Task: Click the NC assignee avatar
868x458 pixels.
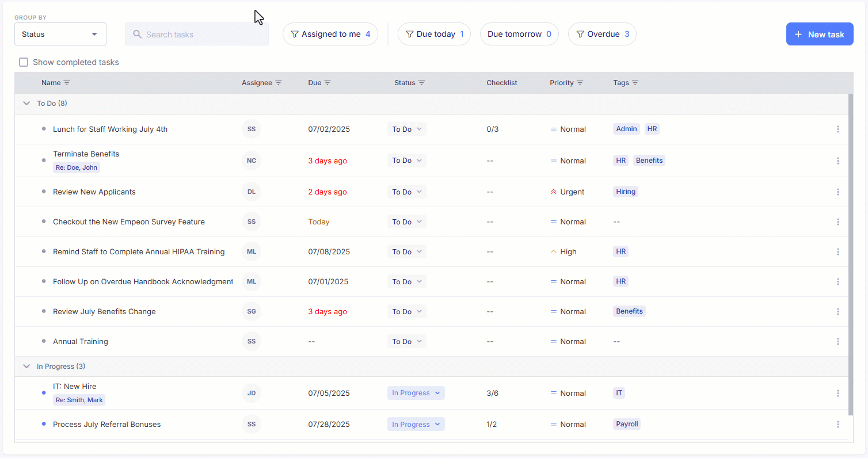Action: [x=252, y=161]
